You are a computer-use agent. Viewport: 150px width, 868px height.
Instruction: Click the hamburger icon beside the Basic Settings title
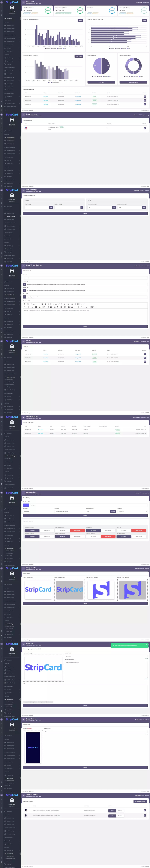[24, 493]
